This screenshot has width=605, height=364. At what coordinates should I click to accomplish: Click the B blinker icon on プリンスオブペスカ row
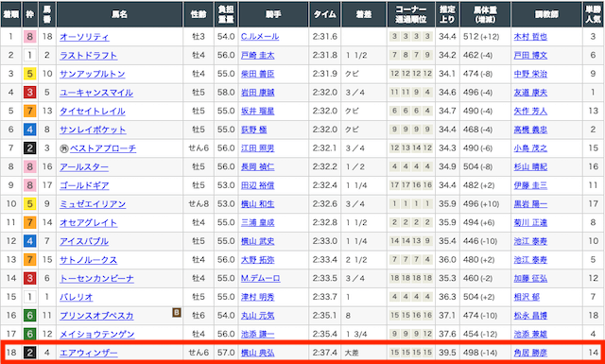tap(177, 312)
